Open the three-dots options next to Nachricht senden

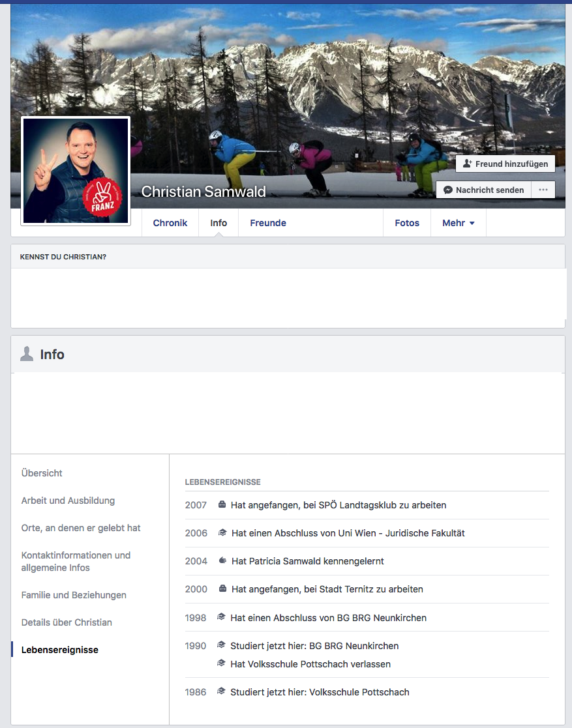[x=543, y=190]
